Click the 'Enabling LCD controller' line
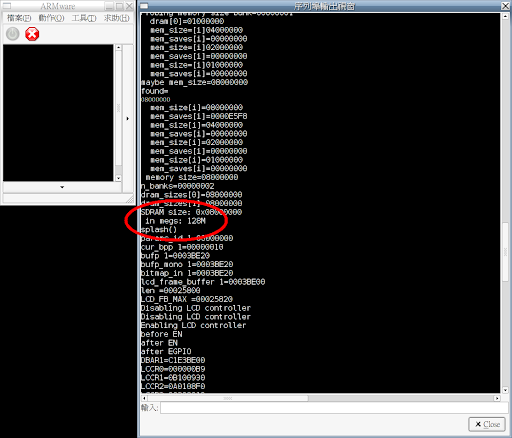The image size is (512, 438). coord(193,325)
